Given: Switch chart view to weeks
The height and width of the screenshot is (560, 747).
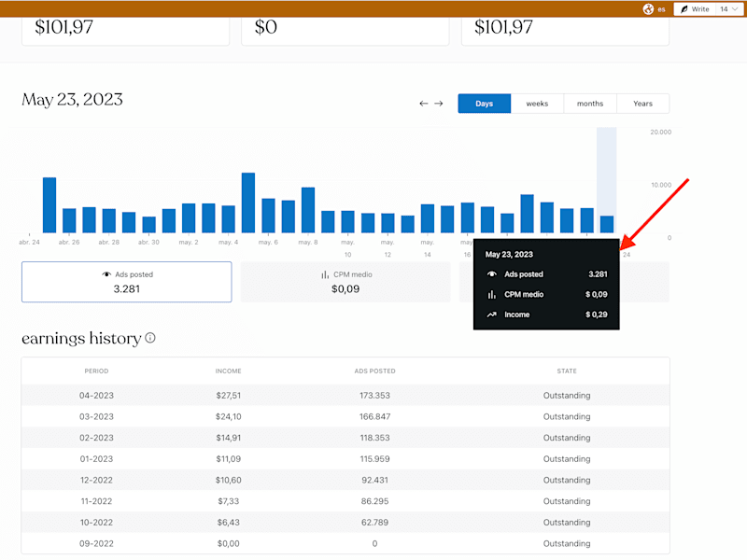Looking at the screenshot, I should 537,104.
